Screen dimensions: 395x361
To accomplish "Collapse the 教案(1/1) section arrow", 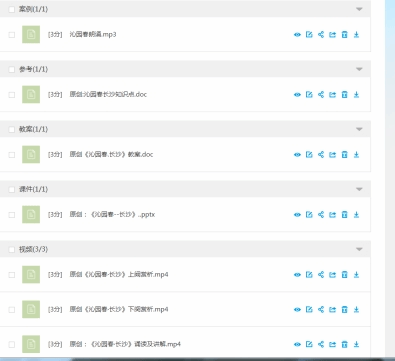I will coord(359,129).
